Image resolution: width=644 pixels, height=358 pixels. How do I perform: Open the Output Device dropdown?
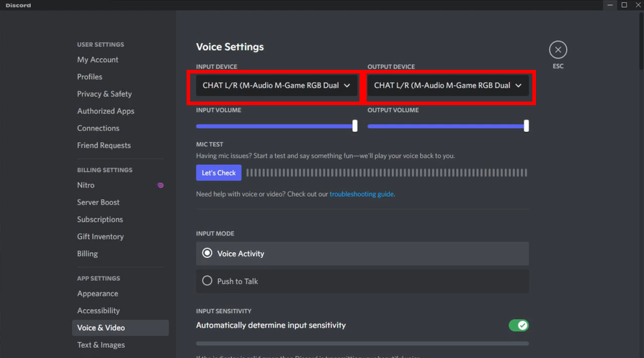click(x=447, y=86)
